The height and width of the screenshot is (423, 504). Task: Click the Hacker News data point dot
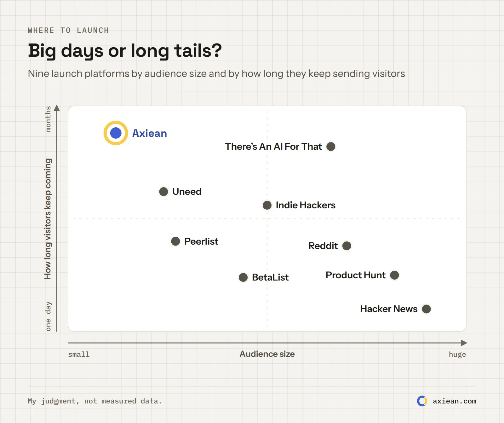point(427,309)
